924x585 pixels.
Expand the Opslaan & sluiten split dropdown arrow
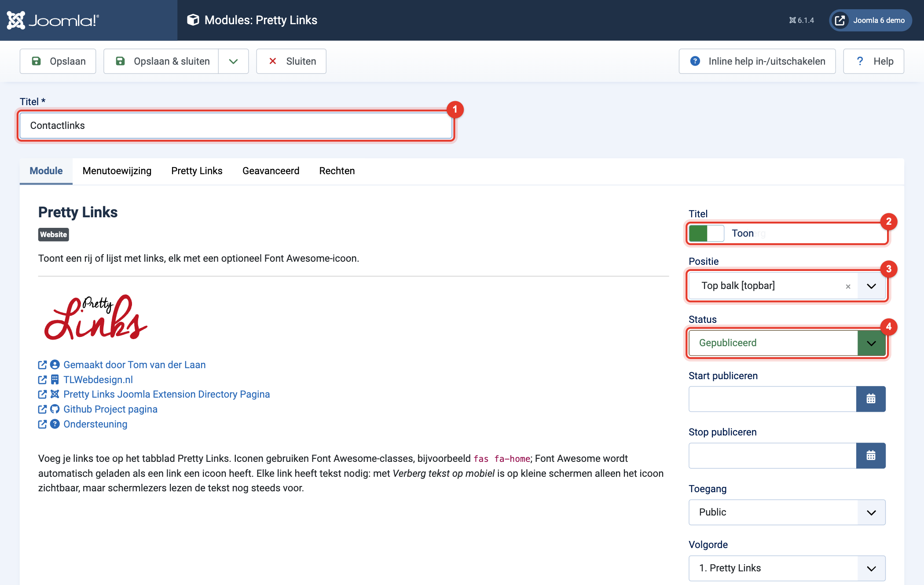234,61
